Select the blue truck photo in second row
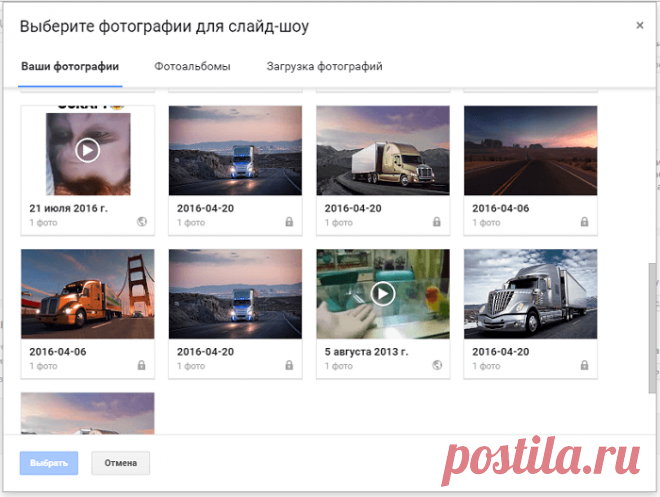Screen dimensions: 660x497 click(x=235, y=294)
